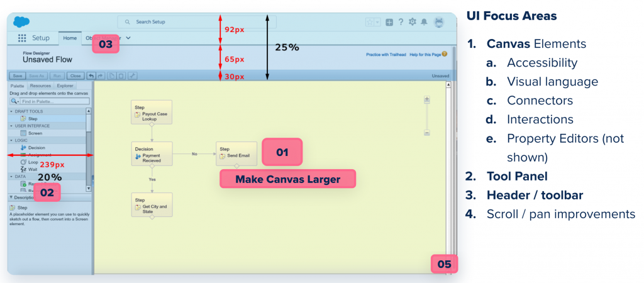Open the favorites list dropdown arrow
Viewport: 644px width, 283px height.
tap(377, 22)
